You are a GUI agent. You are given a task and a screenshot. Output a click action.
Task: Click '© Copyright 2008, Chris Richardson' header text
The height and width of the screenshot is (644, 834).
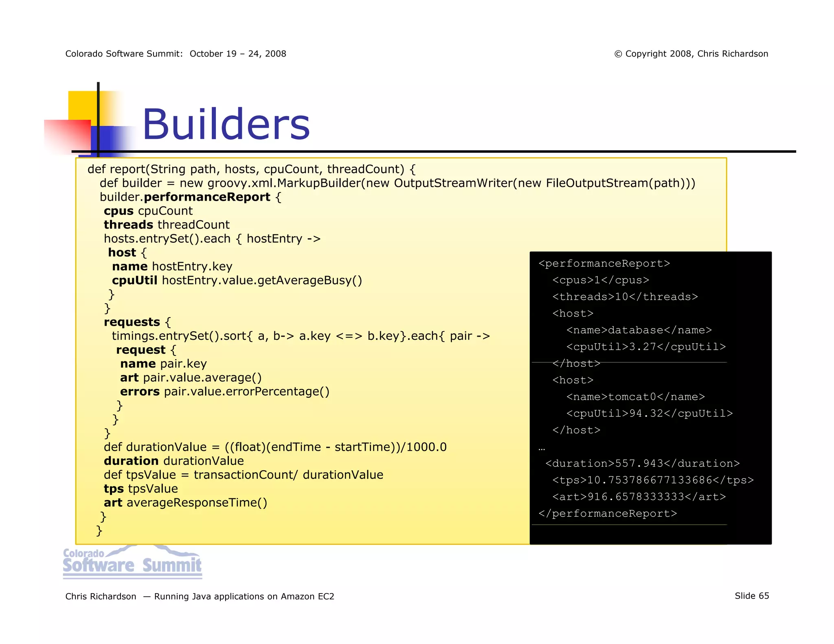(x=691, y=54)
